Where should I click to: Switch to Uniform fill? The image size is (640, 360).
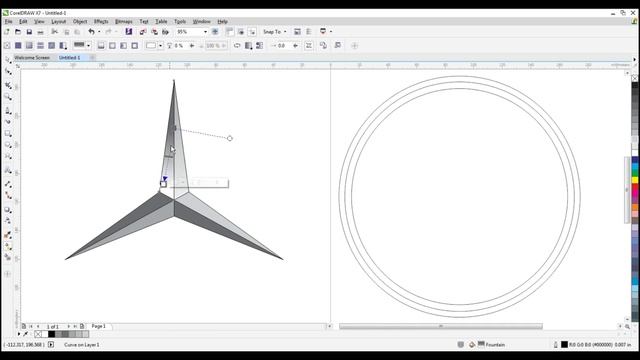tap(18, 46)
